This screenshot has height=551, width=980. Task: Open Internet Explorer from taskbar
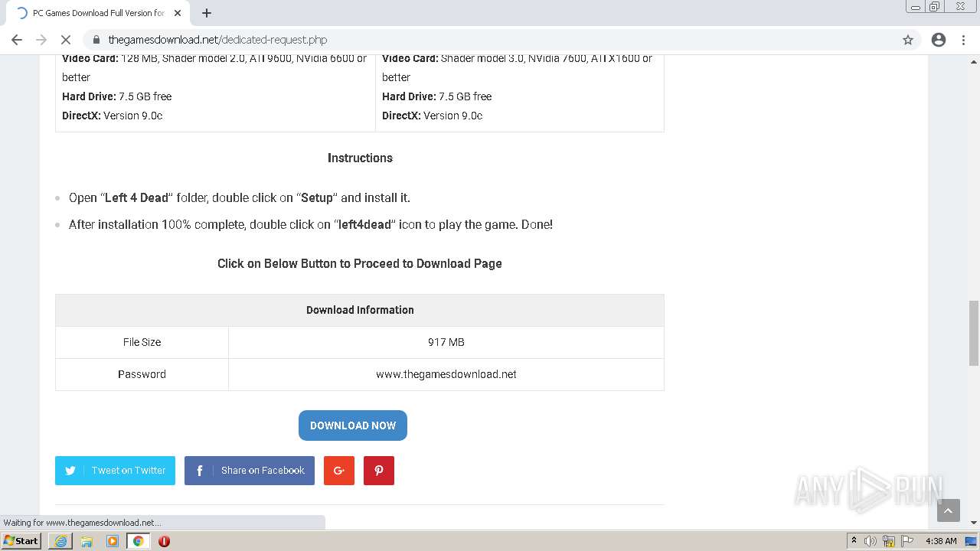pos(60,541)
